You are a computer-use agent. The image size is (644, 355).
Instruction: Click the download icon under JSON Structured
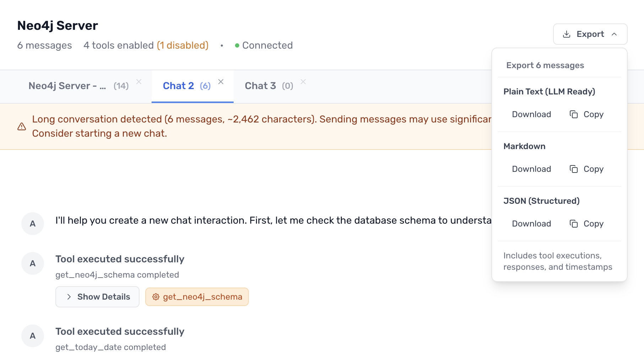pos(531,224)
